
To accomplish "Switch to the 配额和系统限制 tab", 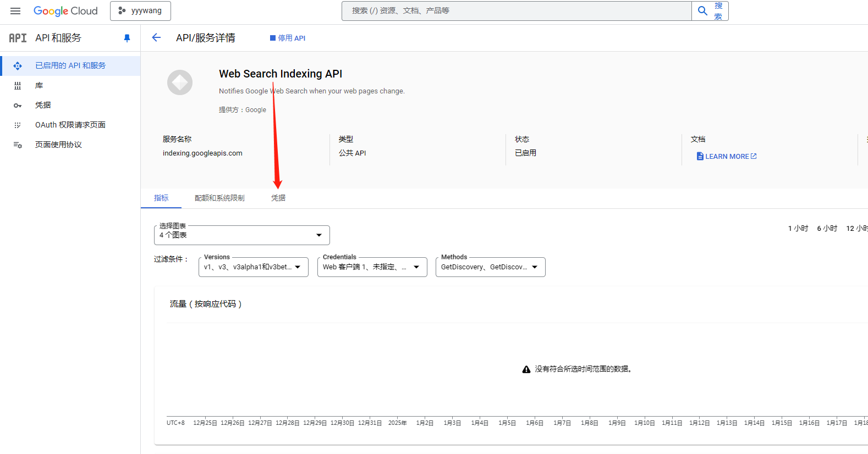I will pos(219,198).
